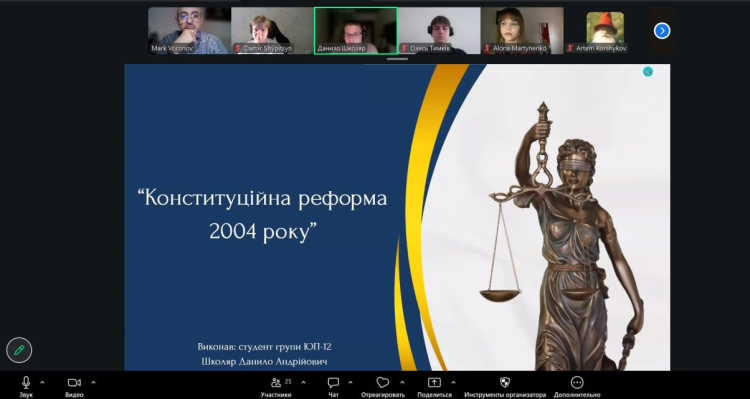Click muted mic icon beside Damir Shypitsyn
This screenshot has height=399, width=750.
[237, 48]
